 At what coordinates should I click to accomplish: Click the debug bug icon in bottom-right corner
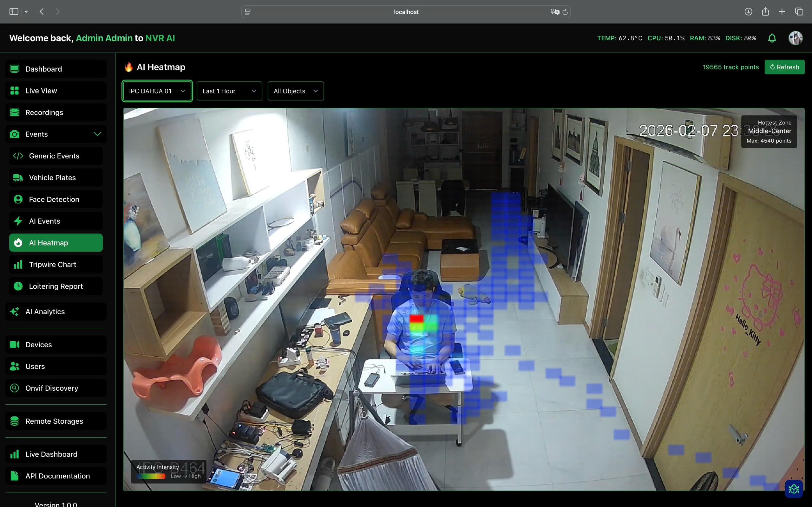[x=794, y=489]
